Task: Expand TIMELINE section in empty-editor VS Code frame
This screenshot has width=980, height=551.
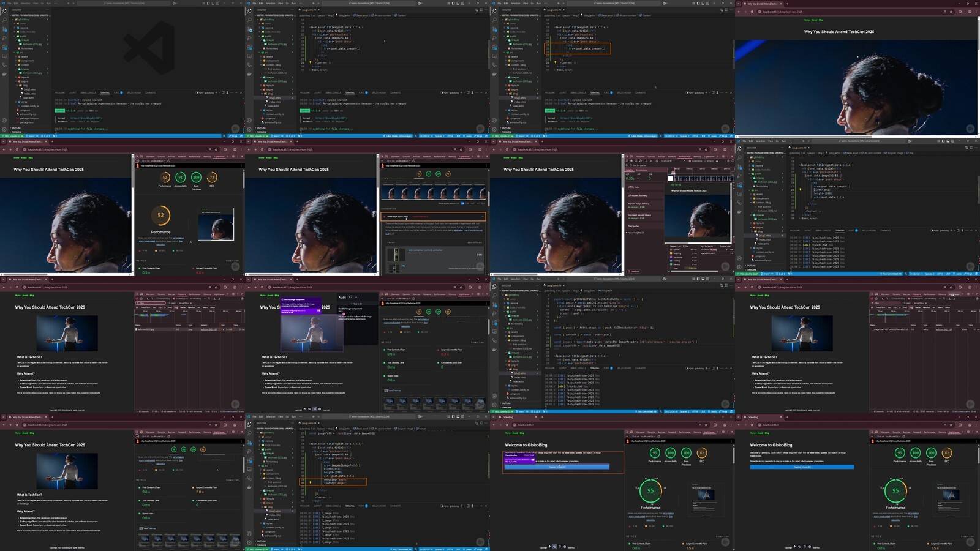Action: pyautogui.click(x=17, y=132)
